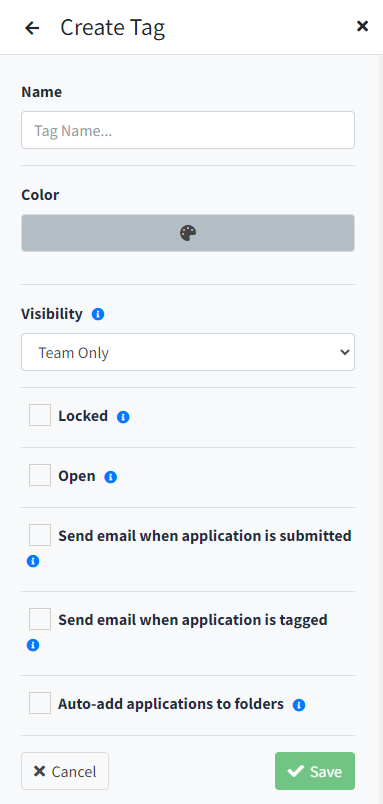Tick the Open checkbox
Screen dimensions: 383x804
[x=40, y=475]
